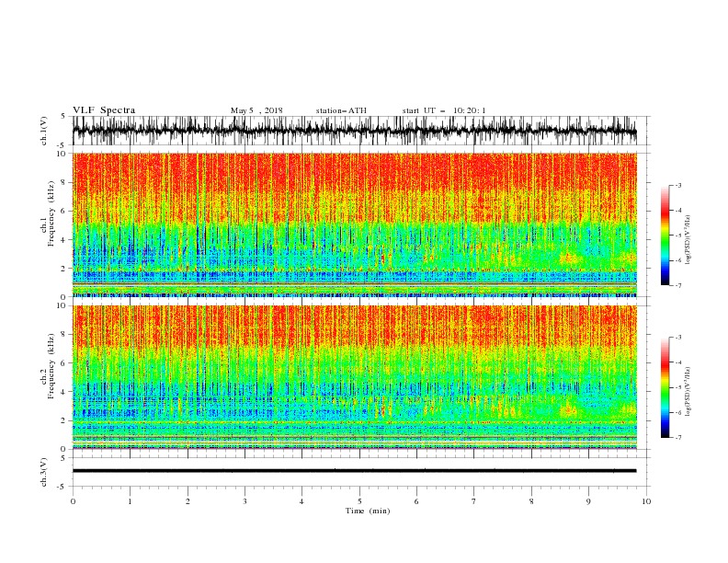Click the "7" tick label on the time axis
Screen dimensions: 728x563
coord(474,501)
